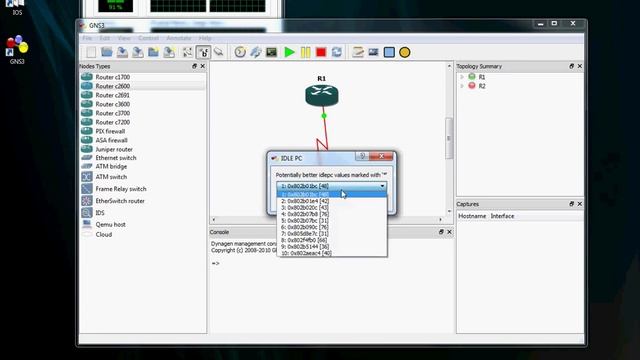This screenshot has height=360, width=640.
Task: Choose idlepc option 2: 0x802b01e4 [42]
Action: pyautogui.click(x=332, y=201)
